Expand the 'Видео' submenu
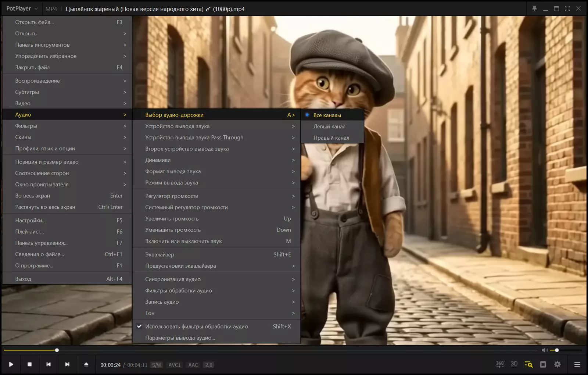Image resolution: width=588 pixels, height=375 pixels. (x=67, y=103)
